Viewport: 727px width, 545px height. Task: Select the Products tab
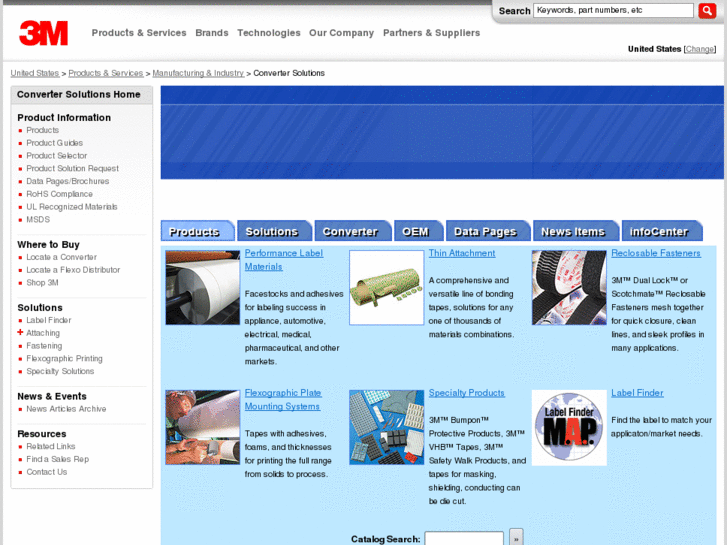[x=198, y=231]
